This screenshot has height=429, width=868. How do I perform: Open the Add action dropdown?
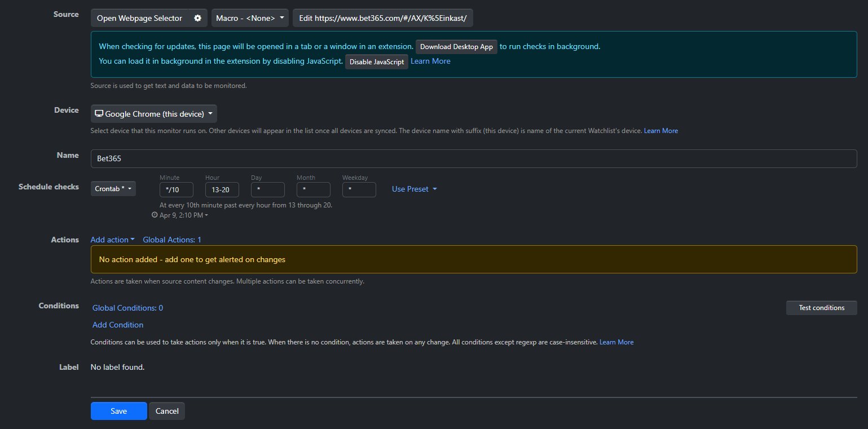(112, 240)
